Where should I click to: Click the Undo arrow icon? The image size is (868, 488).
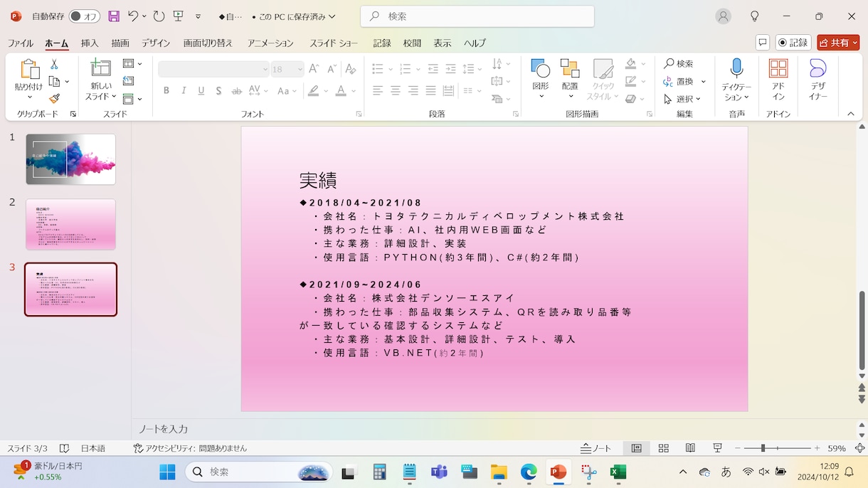pyautogui.click(x=133, y=16)
